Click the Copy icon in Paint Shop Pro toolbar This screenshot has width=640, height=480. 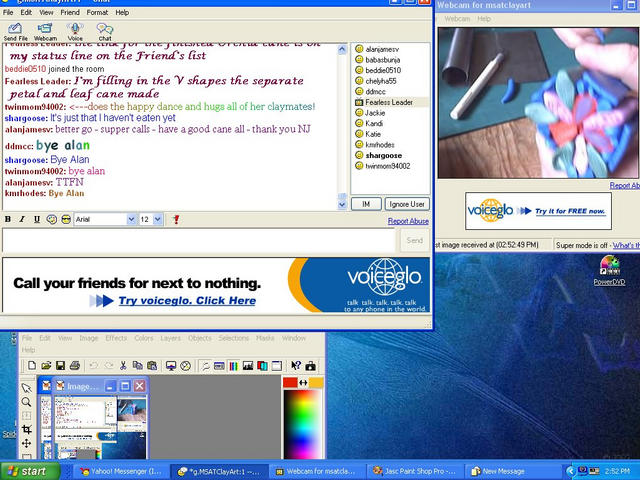[138, 366]
